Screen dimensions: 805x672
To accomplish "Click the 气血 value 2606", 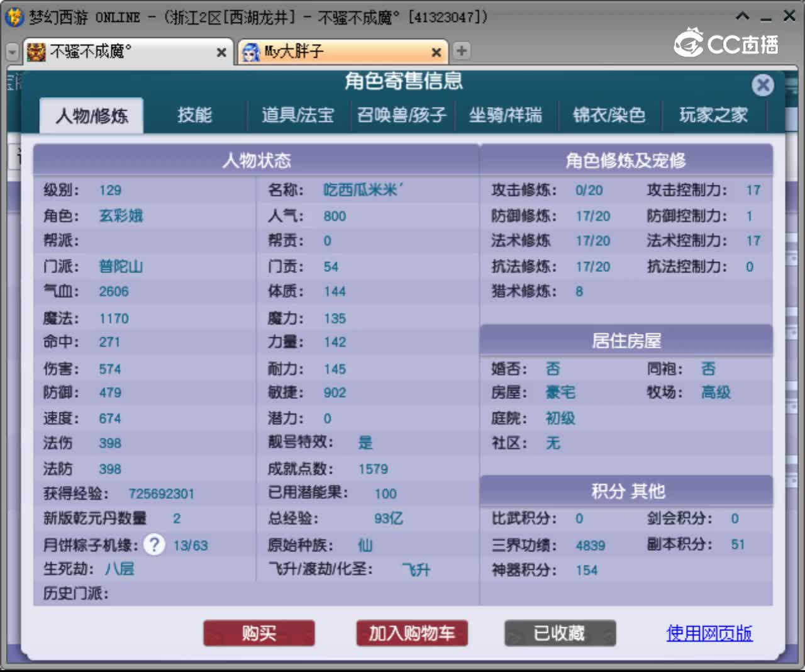I will (114, 291).
